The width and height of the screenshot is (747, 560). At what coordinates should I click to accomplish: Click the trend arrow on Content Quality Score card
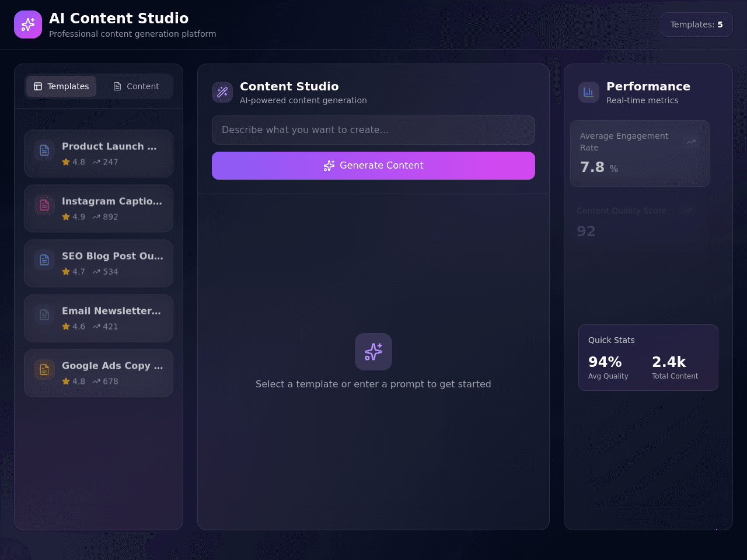(687, 211)
